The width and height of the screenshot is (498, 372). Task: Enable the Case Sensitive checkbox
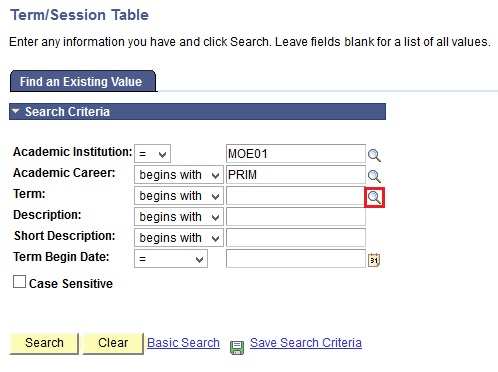pyautogui.click(x=19, y=282)
